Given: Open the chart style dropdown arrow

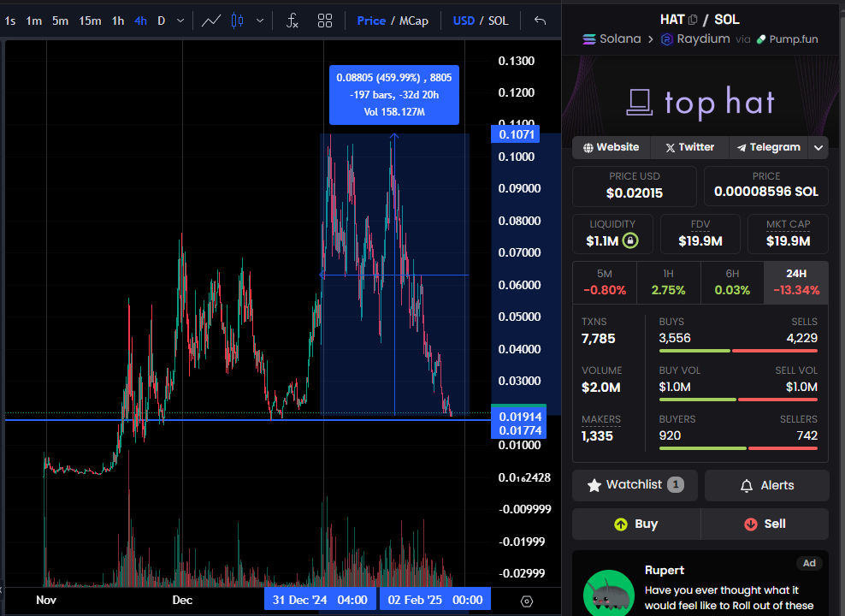Looking at the screenshot, I should click(x=260, y=21).
